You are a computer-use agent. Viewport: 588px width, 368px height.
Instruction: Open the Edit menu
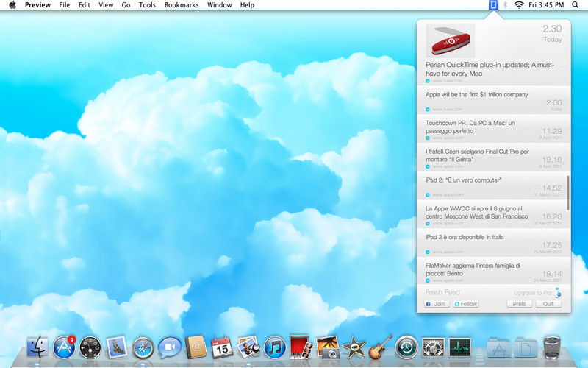point(84,5)
